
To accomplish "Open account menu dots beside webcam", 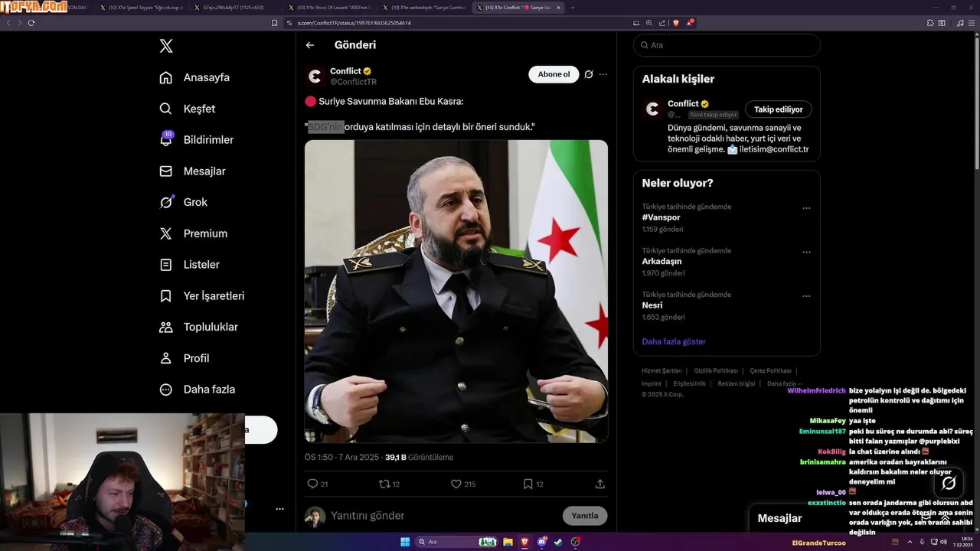I will (x=279, y=509).
